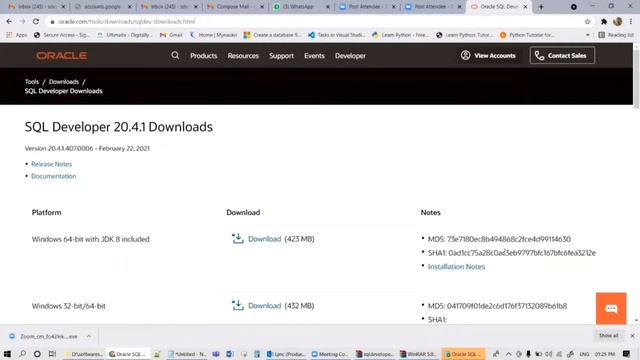Open the Gmail bookmark
Screen dimensions: 640x360
tap(171, 35)
